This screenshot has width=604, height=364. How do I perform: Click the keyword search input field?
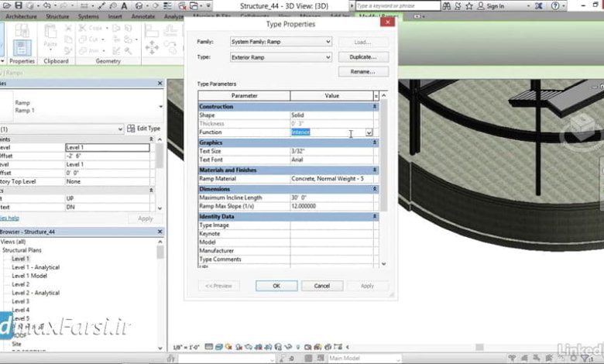(397, 5)
